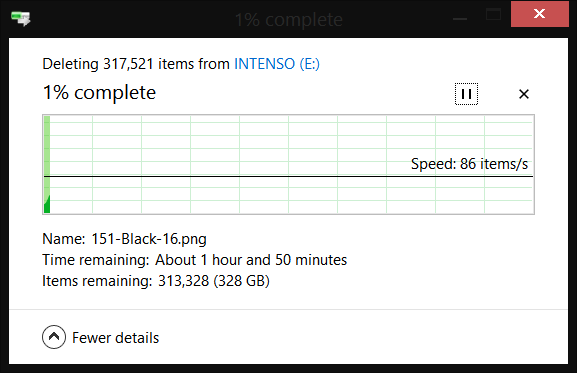This screenshot has height=373, width=577.
Task: Close the window with the red X button
Action: tap(539, 14)
